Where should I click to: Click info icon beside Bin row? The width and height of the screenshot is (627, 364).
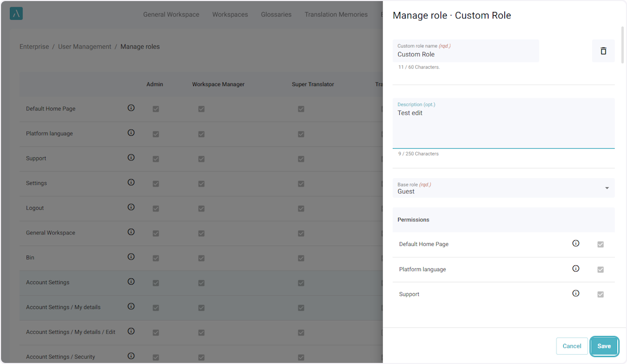[x=131, y=257]
